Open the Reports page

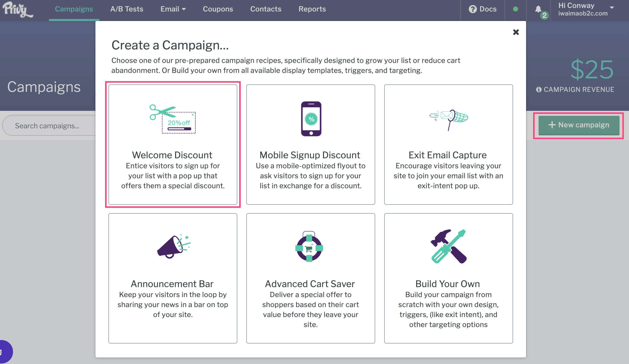tap(312, 9)
